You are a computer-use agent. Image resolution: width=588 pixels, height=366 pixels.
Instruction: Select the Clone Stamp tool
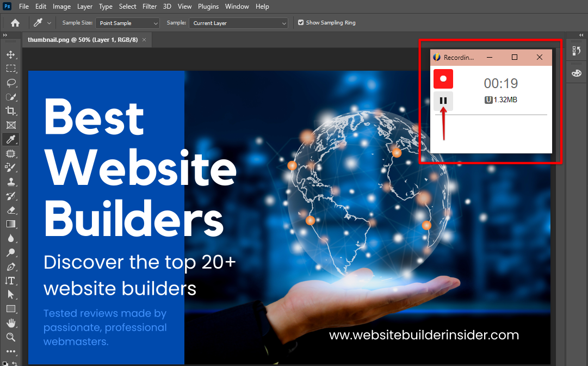click(x=11, y=182)
